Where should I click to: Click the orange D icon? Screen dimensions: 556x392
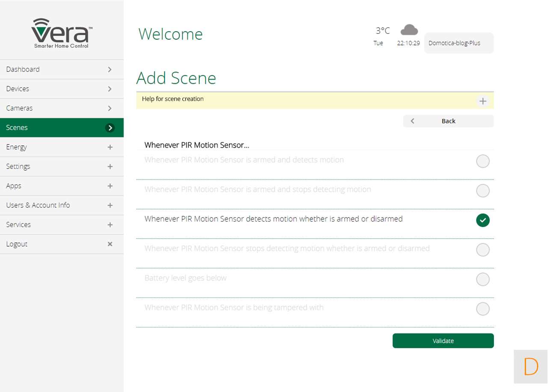[x=530, y=366]
